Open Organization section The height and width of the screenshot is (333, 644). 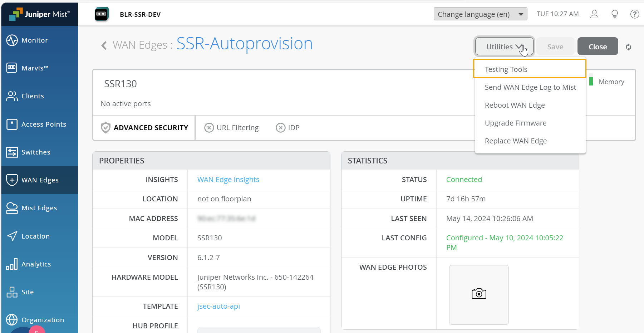[x=39, y=320]
